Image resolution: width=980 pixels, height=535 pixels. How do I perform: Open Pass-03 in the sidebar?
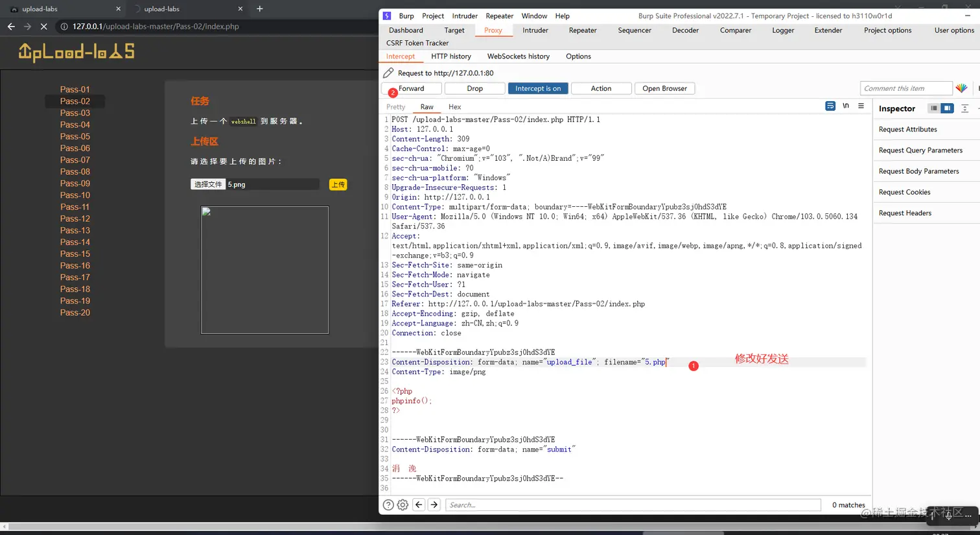75,113
